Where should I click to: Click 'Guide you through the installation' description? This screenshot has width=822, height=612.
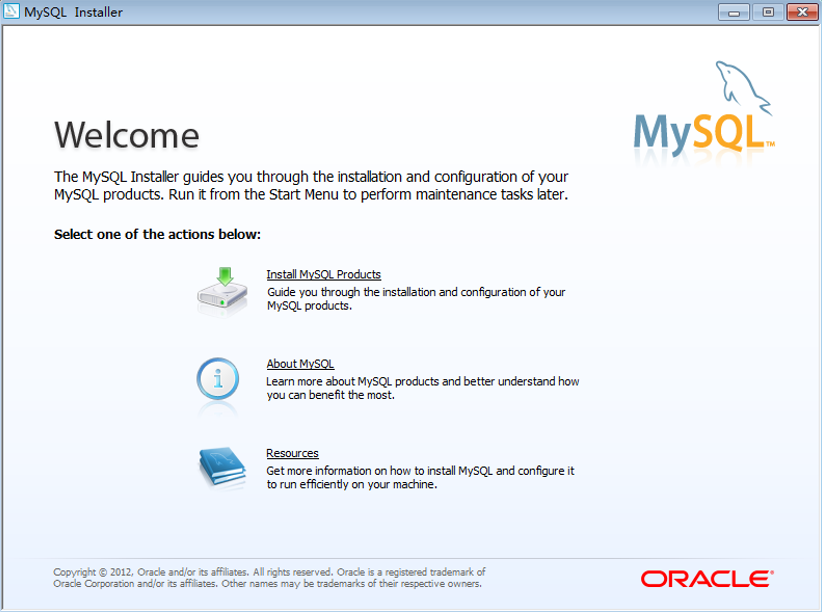416,298
